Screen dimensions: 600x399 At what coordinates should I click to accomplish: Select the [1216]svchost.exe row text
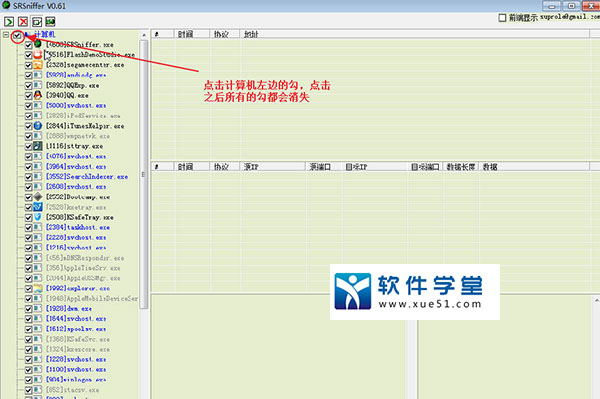pyautogui.click(x=76, y=248)
